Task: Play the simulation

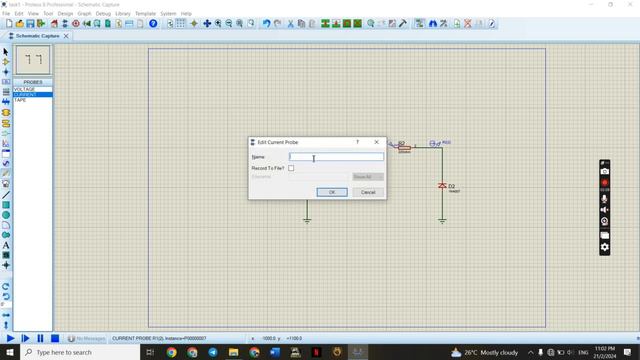Action: click(10, 338)
